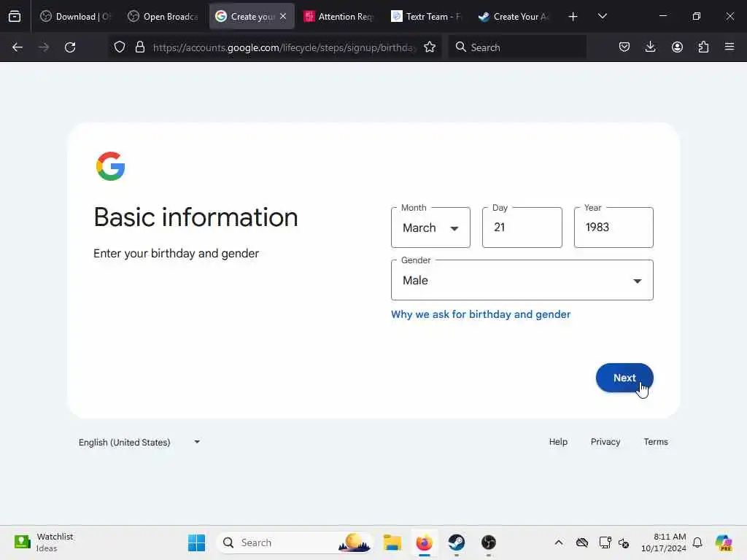Open the Firefox application menu
The image size is (747, 560).
729,47
